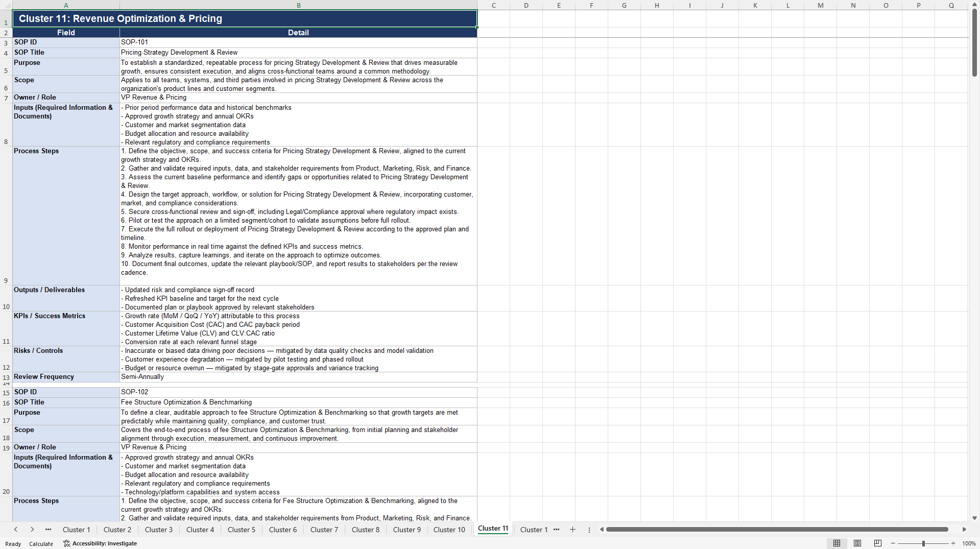Image resolution: width=980 pixels, height=549 pixels.
Task: Open the Cluster 10 sheet tab
Action: [449, 530]
